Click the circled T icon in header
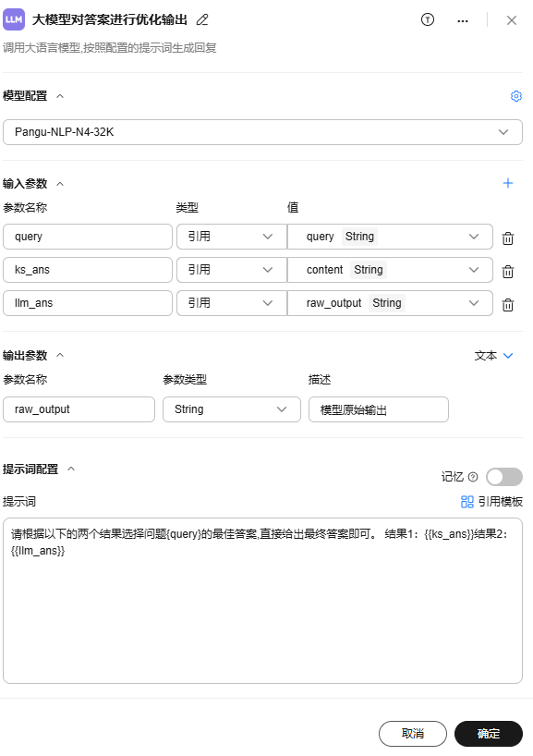The height and width of the screenshot is (756, 533). click(428, 19)
